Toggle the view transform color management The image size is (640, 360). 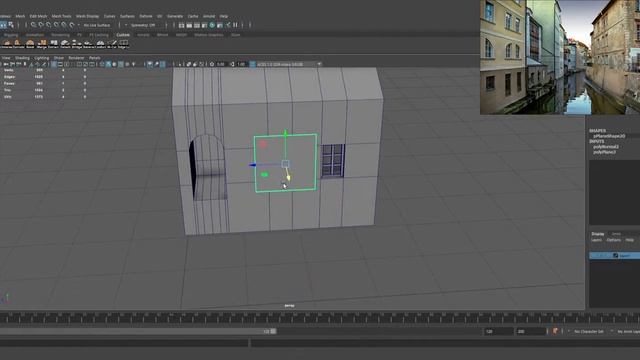click(x=252, y=64)
